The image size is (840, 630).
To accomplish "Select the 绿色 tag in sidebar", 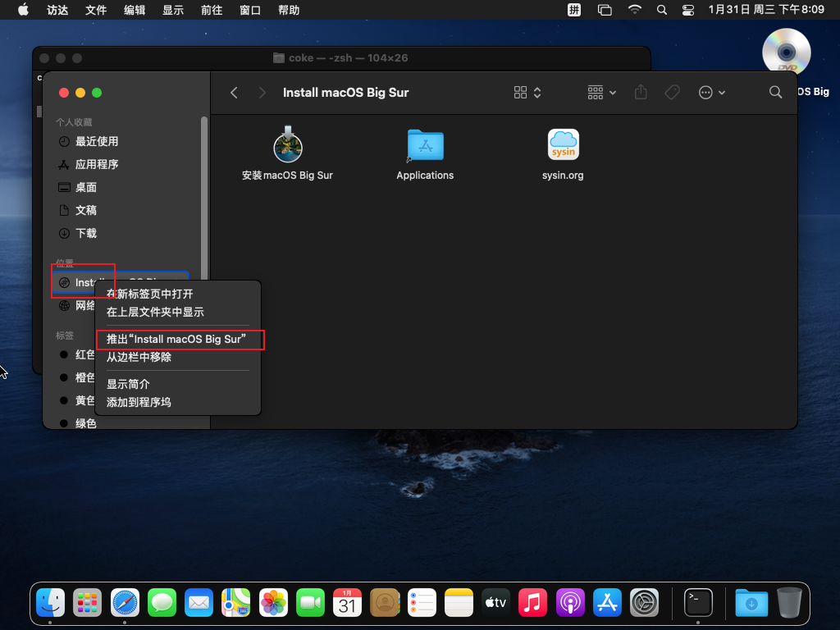I will [79, 423].
